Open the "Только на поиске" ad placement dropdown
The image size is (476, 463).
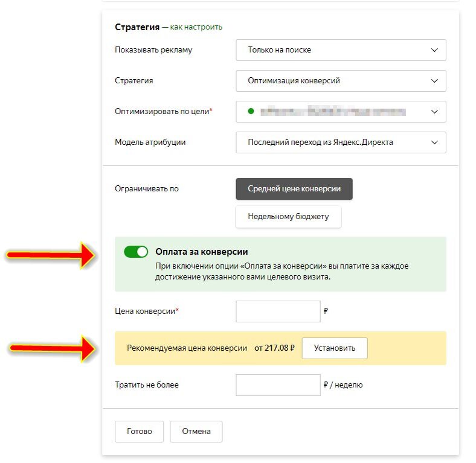[340, 50]
